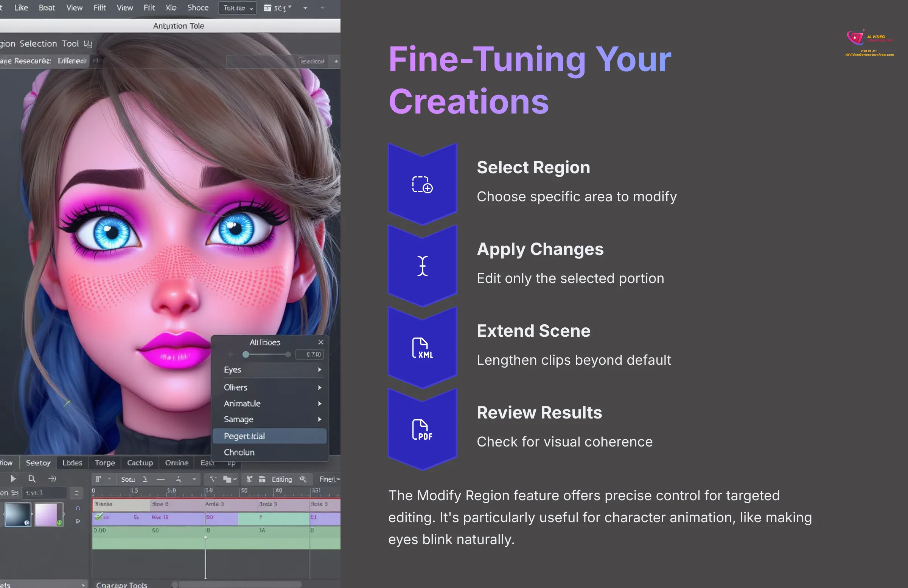Click the Play button above the timeline
This screenshot has width=908, height=588.
(13, 479)
